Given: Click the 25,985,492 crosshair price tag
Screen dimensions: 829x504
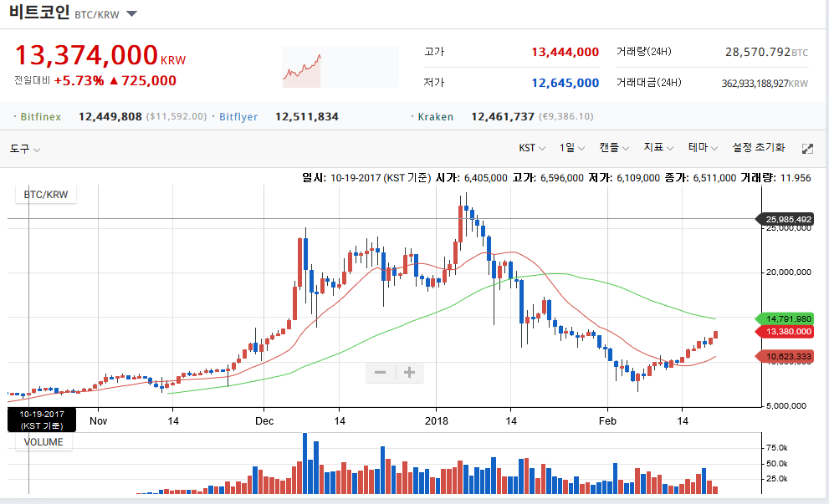Looking at the screenshot, I should 786,219.
